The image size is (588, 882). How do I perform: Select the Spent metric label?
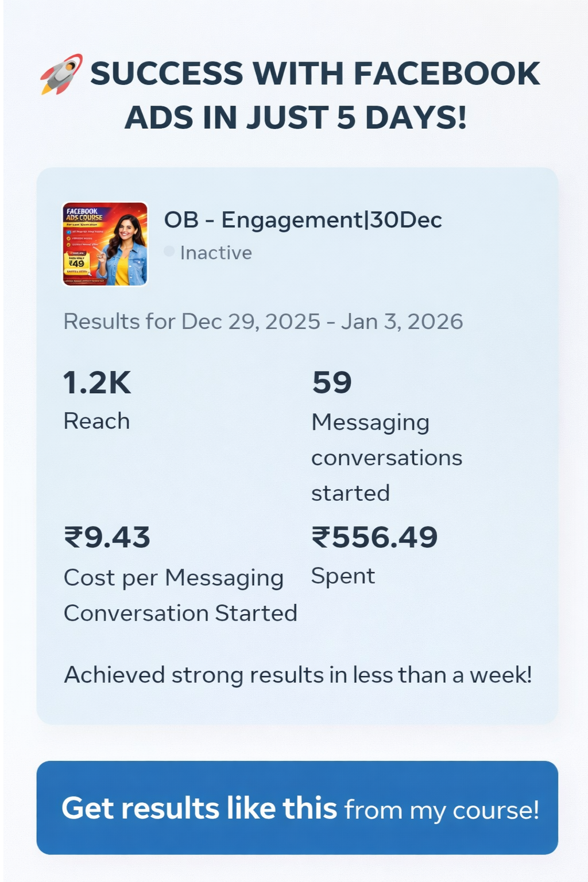point(343,576)
